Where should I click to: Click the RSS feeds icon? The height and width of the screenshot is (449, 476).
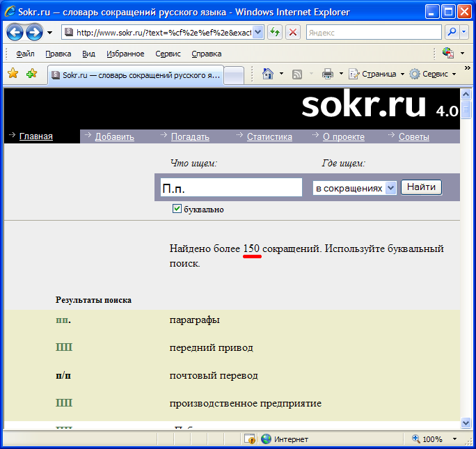(x=297, y=74)
